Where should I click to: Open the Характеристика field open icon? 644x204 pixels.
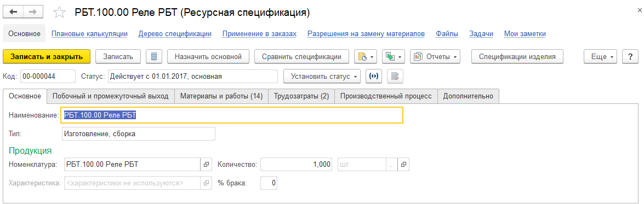(x=206, y=183)
